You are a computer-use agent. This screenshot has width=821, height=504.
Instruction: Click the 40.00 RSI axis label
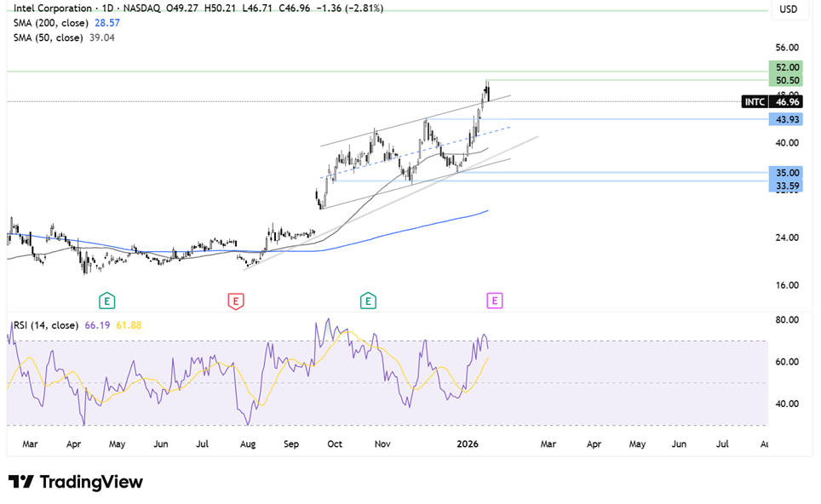pos(787,404)
